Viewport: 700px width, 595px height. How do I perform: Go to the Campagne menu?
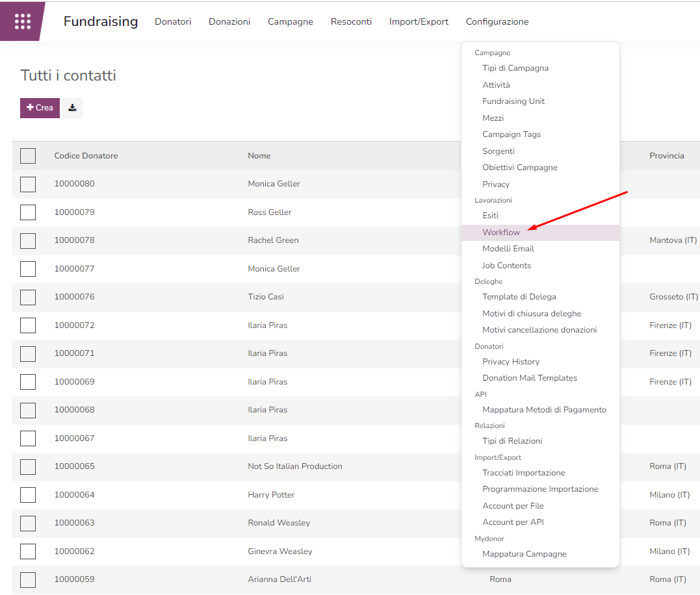[x=290, y=21]
